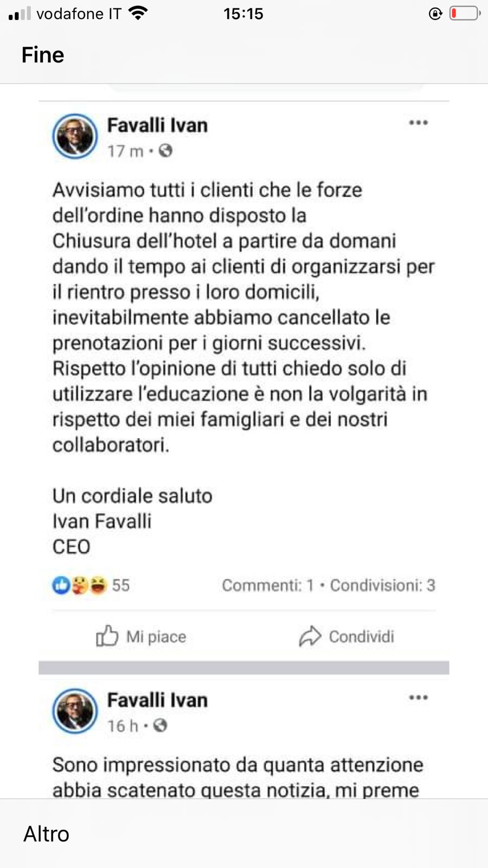Open the second post's three-dot options menu

coord(418,698)
